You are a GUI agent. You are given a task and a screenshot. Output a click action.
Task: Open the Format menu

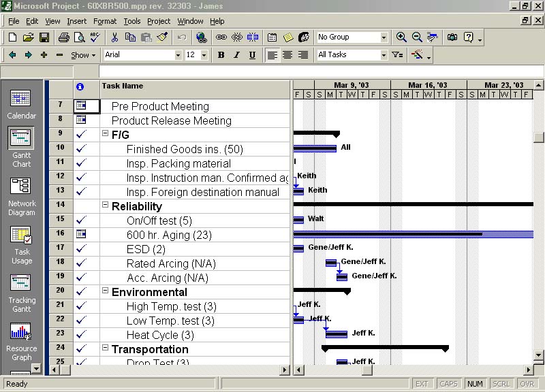click(105, 21)
